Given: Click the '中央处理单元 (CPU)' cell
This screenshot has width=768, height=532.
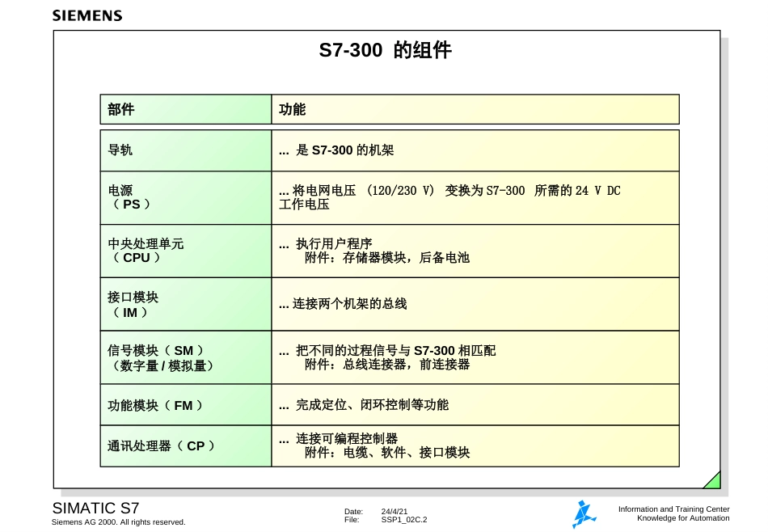Looking at the screenshot, I should (x=186, y=251).
